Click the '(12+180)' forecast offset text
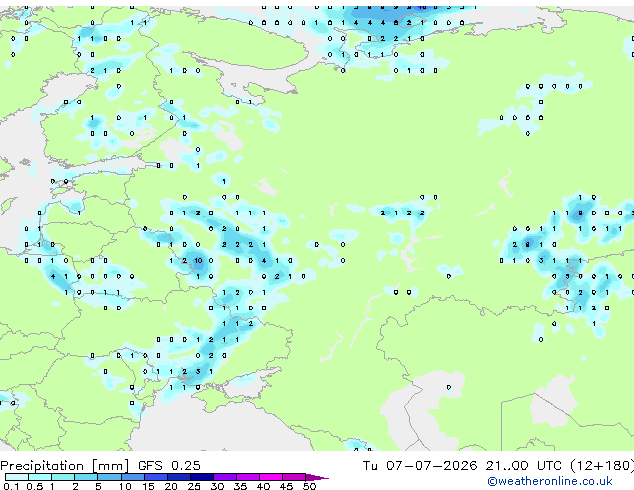634x490 pixels. click(602, 466)
